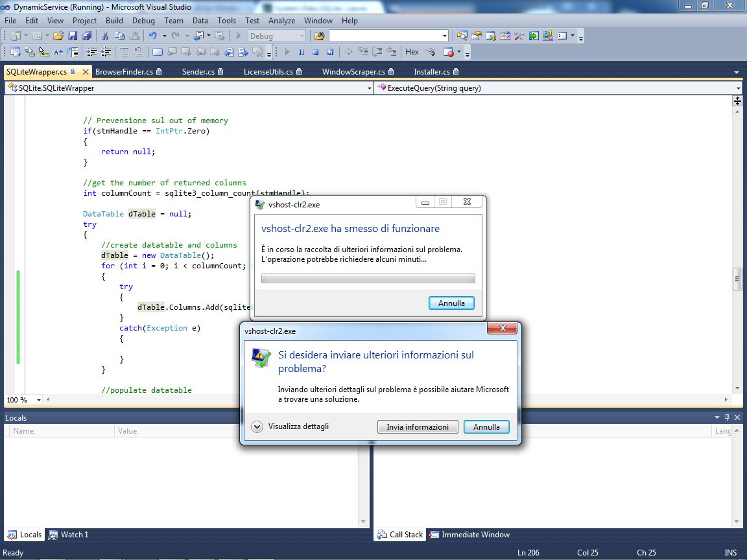Click the Copy toolbar icon
Viewport: 747px width, 560px height.
tap(119, 36)
